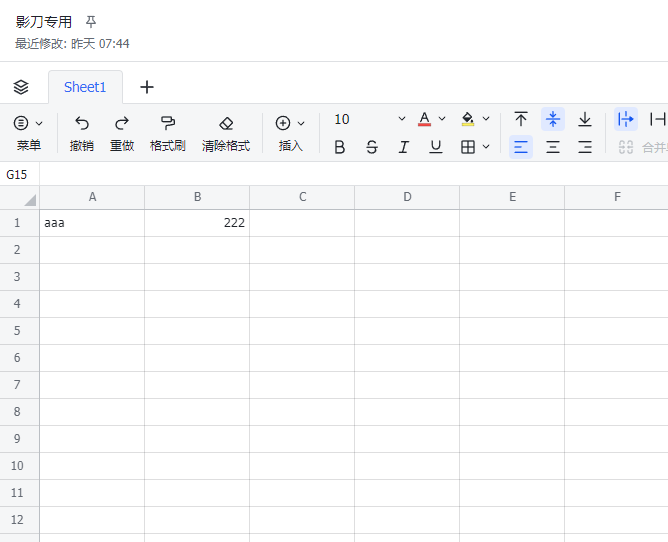Click the red font color button
Image resolution: width=668 pixels, height=542 pixels.
(425, 119)
